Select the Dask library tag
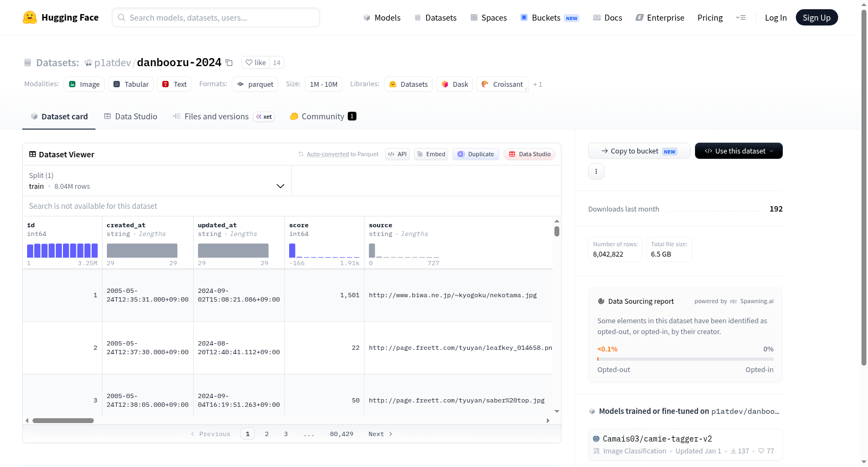This screenshot has width=868, height=467. (x=455, y=84)
